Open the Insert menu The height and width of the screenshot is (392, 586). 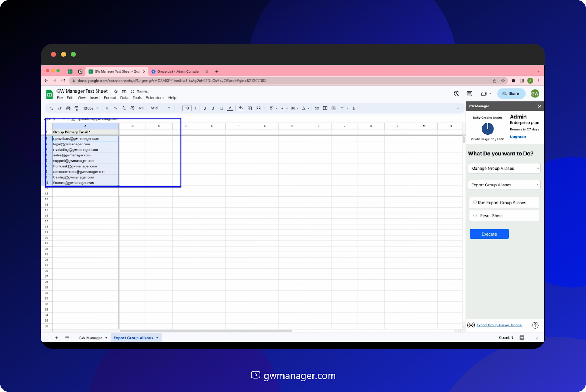pos(95,98)
